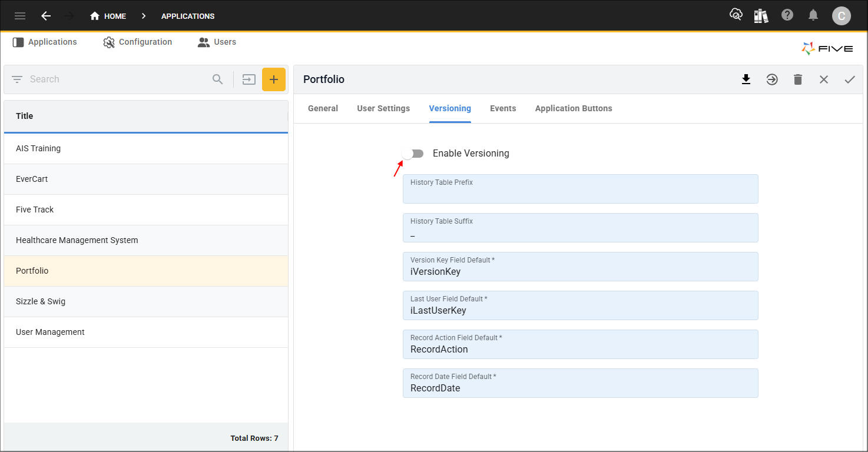Open the navigation hamburger menu
The image size is (868, 452).
tap(19, 16)
